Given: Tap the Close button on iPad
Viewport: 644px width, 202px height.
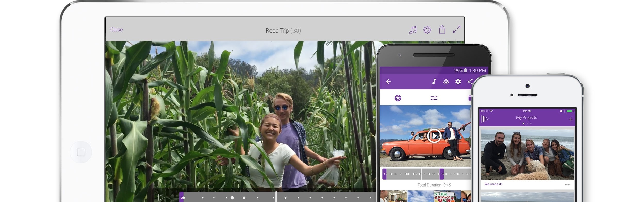Looking at the screenshot, I should click(116, 30).
